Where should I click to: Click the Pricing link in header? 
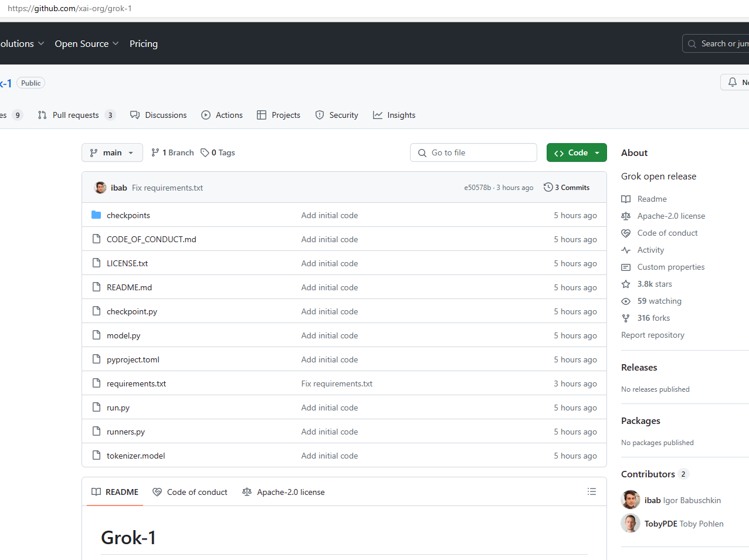144,44
